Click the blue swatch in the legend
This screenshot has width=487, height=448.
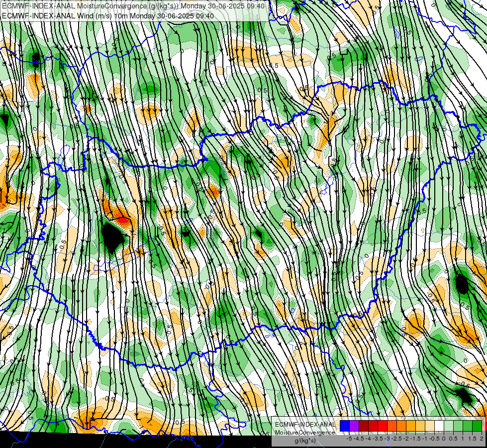point(345,426)
